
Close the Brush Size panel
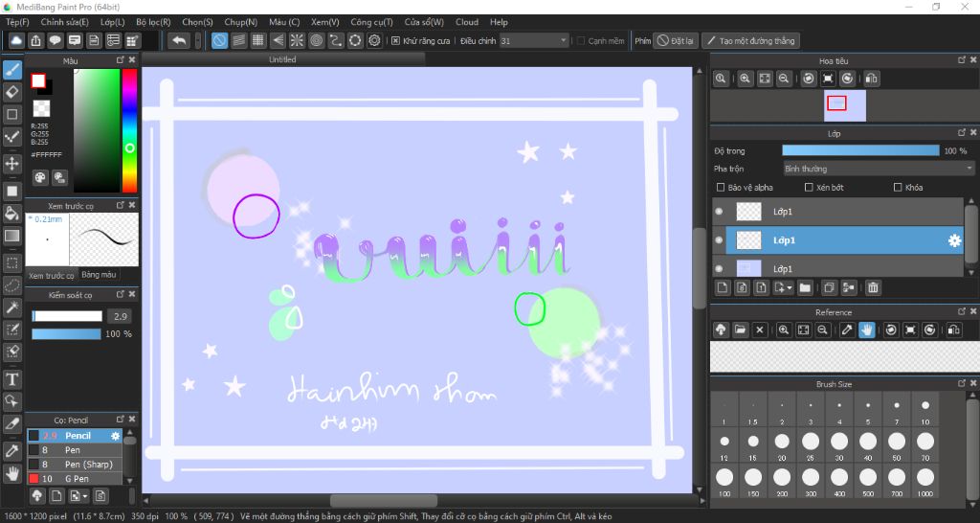tap(973, 383)
